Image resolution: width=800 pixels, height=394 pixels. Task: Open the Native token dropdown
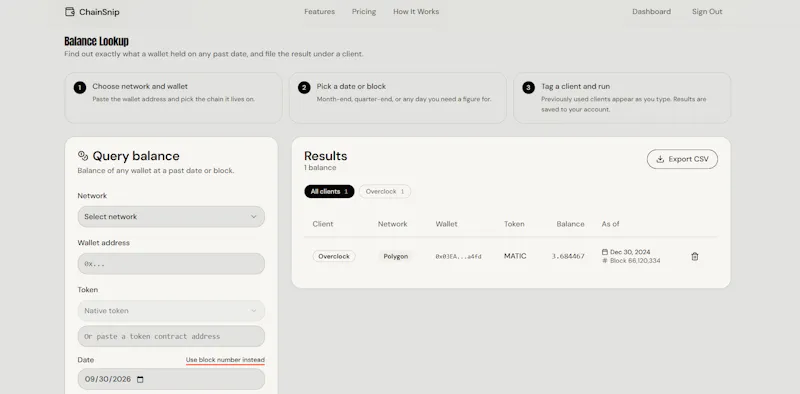pos(171,310)
